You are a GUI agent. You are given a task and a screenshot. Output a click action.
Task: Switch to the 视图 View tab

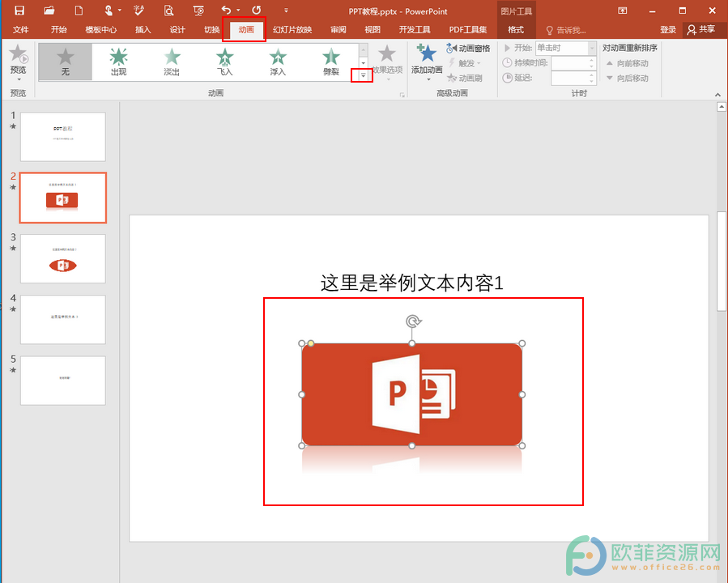click(373, 30)
